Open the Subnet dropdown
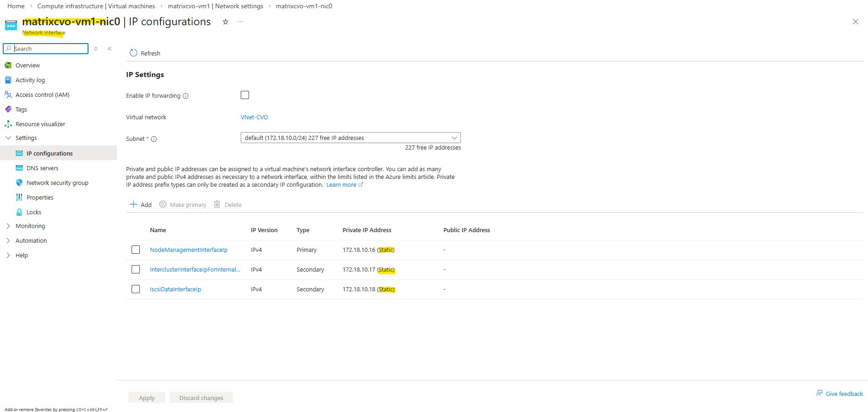This screenshot has height=412, width=868. 350,138
